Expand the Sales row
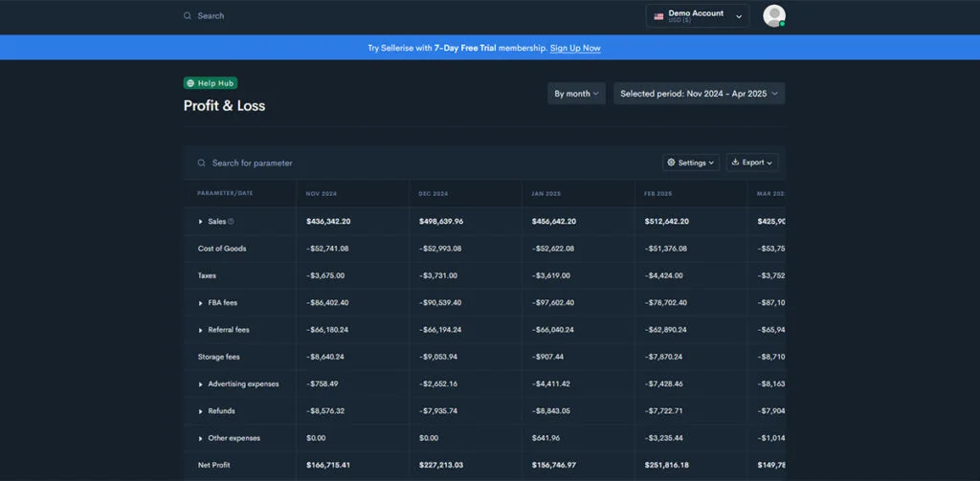980x481 pixels. coord(201,222)
